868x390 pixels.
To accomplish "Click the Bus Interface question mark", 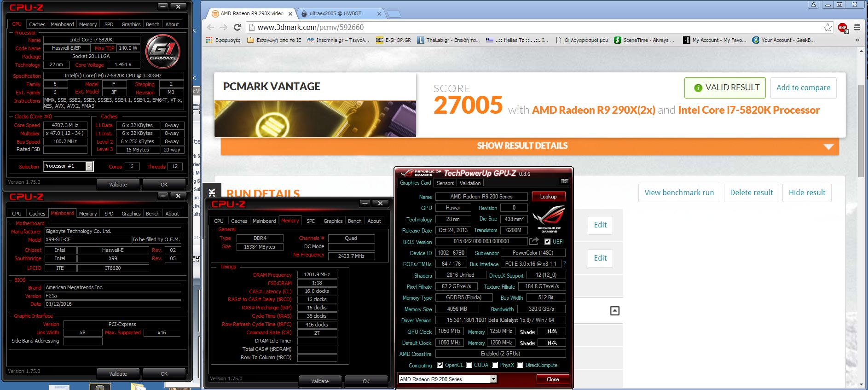I will coord(564,264).
